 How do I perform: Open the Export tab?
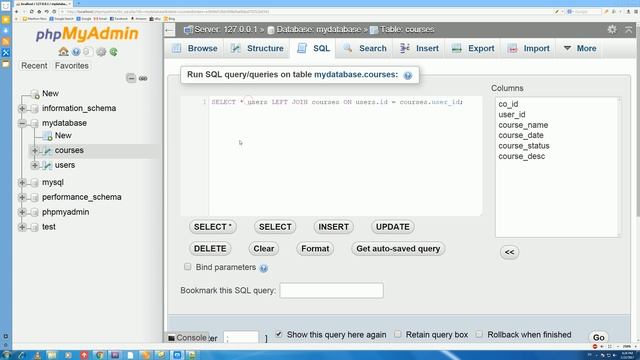(x=473, y=48)
